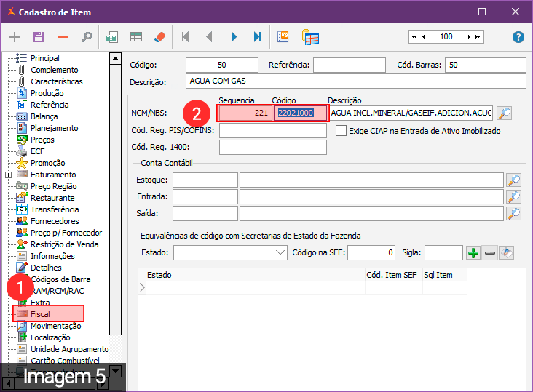
Task: Lookup Entrada account with magnifier
Action: (513, 196)
